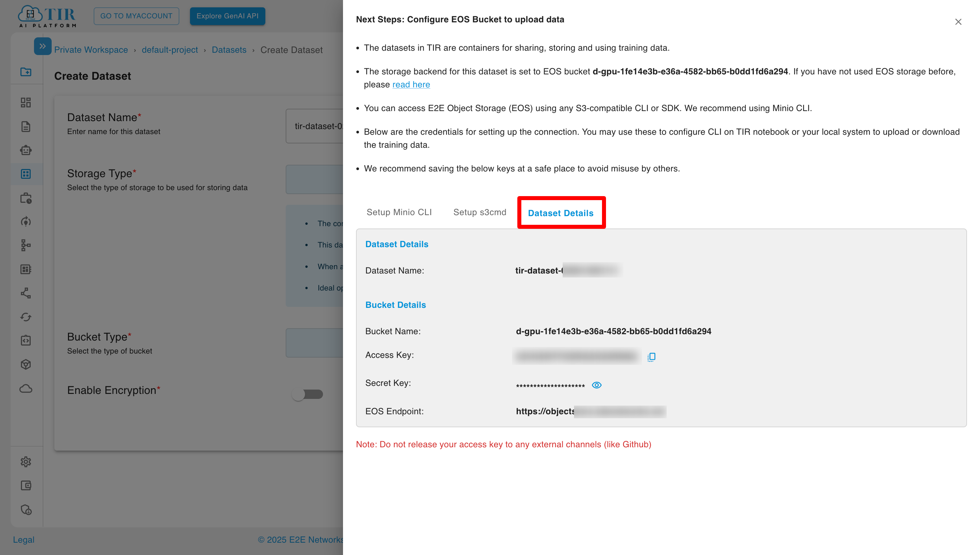Screen dimensions: 980x555
Task: Open the add-folder icon in sidebar
Action: (x=26, y=72)
